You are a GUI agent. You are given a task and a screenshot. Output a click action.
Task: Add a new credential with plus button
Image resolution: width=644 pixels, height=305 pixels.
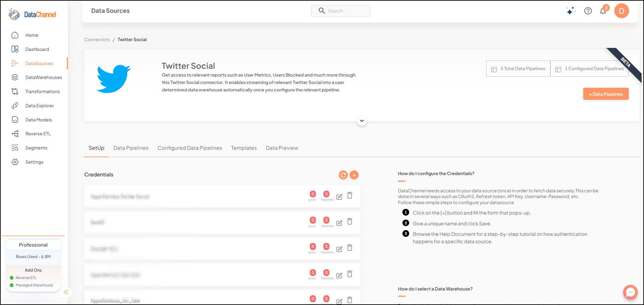point(354,175)
